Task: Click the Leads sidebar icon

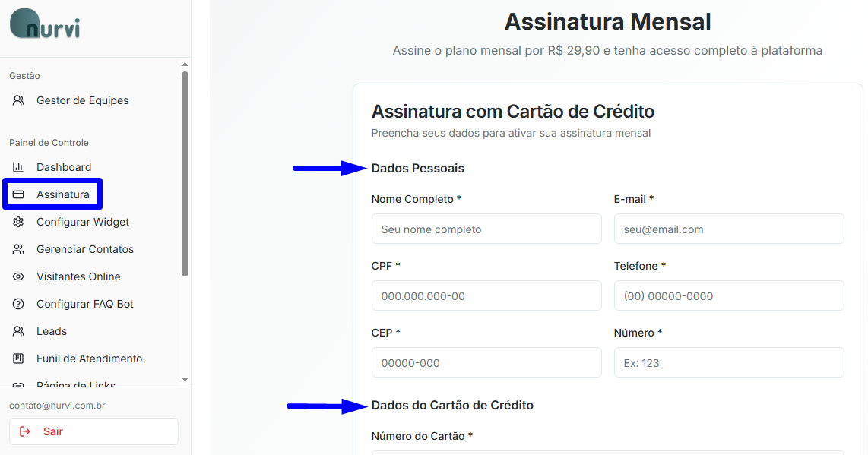Action: 19,331
